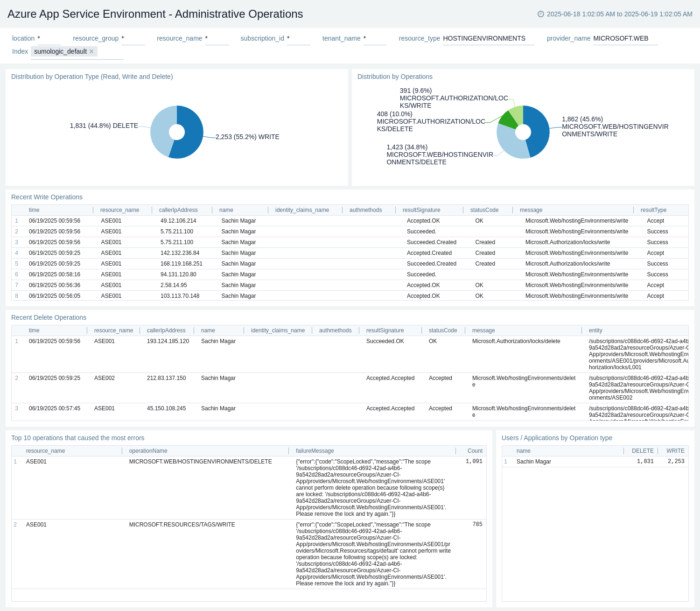Click IP address 168.119.168.251 cell
The height and width of the screenshot is (611, 700).
[182, 264]
